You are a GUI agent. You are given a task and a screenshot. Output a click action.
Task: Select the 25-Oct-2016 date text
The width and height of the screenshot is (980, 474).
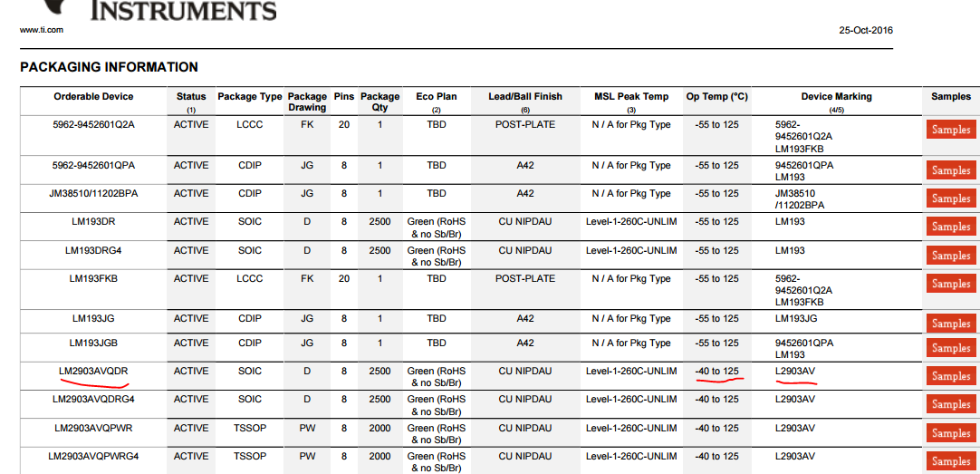coord(866,31)
